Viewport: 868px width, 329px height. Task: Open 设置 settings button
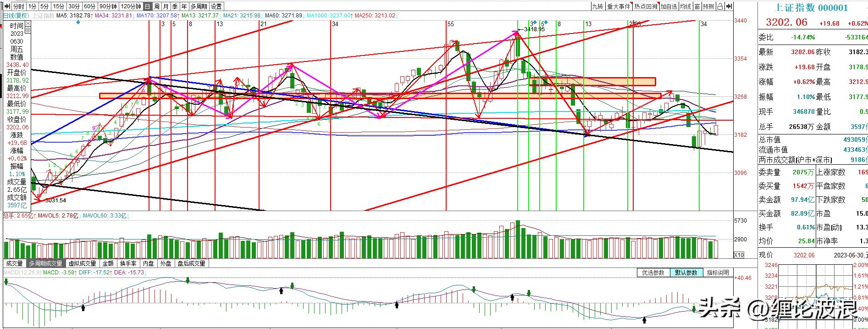coord(216,6)
